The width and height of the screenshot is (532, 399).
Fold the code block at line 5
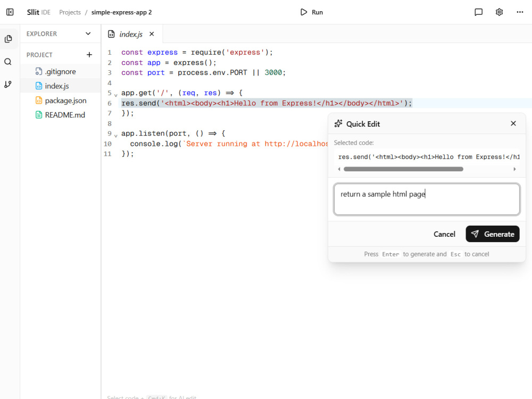click(115, 95)
